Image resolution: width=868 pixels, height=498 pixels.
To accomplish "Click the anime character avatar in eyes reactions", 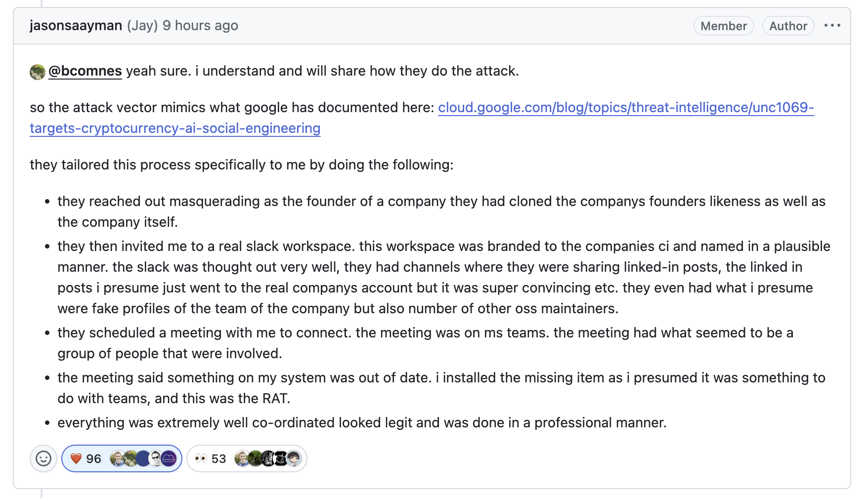I will pos(294,458).
